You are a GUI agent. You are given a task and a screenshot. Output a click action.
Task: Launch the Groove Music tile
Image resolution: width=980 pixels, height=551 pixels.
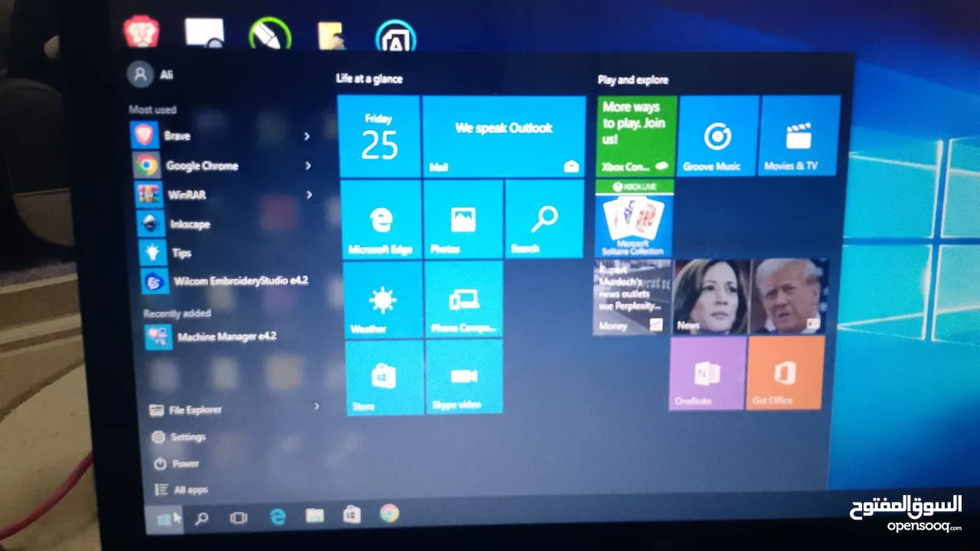pyautogui.click(x=718, y=135)
